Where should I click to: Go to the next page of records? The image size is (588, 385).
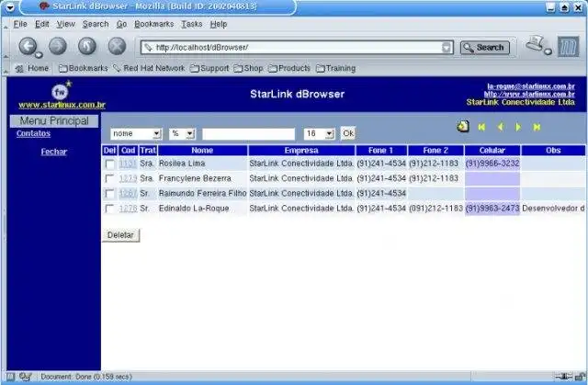coord(518,127)
